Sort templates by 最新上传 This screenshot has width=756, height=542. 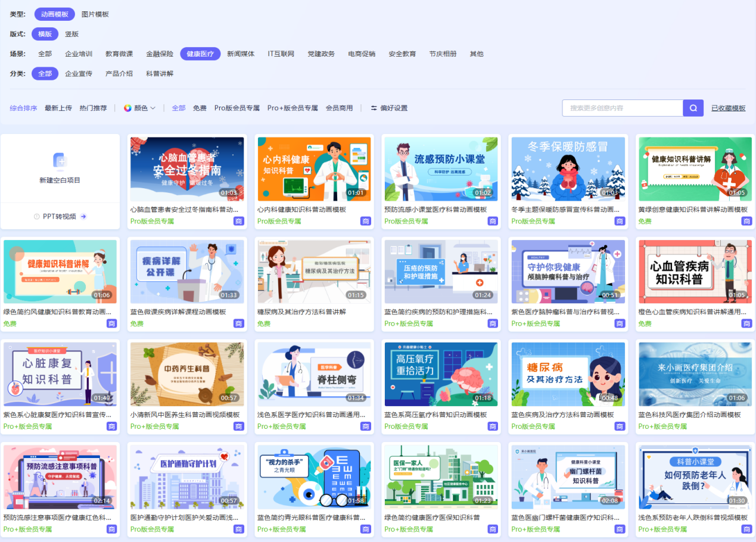[58, 108]
